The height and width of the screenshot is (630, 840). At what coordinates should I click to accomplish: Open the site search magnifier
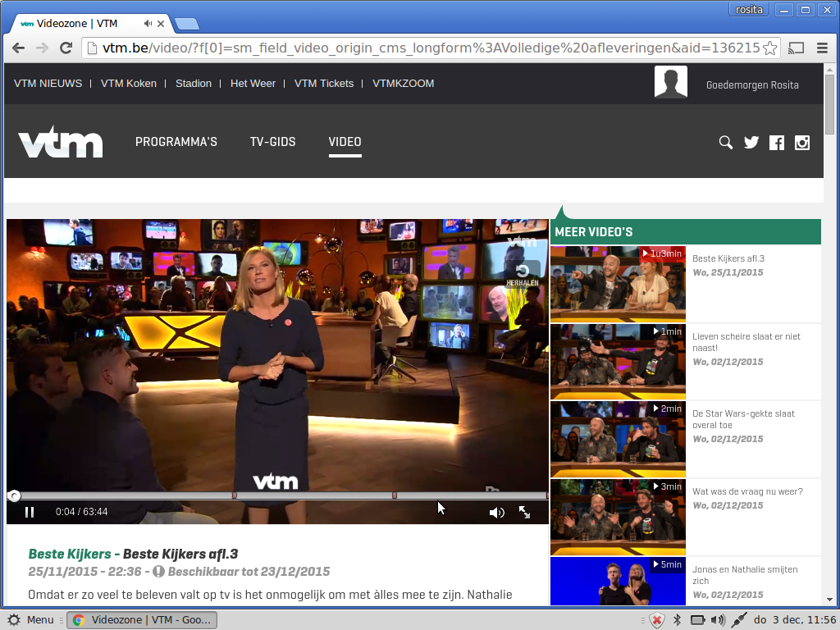tap(725, 143)
